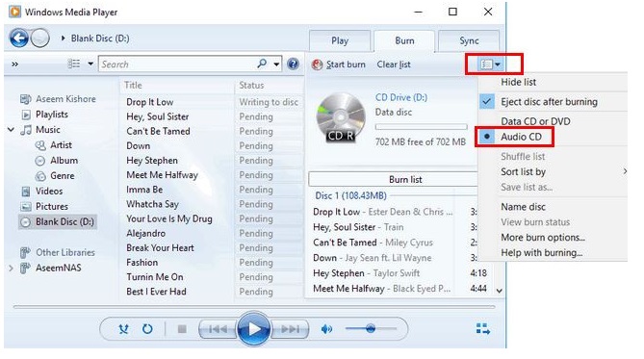The image size is (644, 359).
Task: Click the CD R disc image
Action: 341,118
